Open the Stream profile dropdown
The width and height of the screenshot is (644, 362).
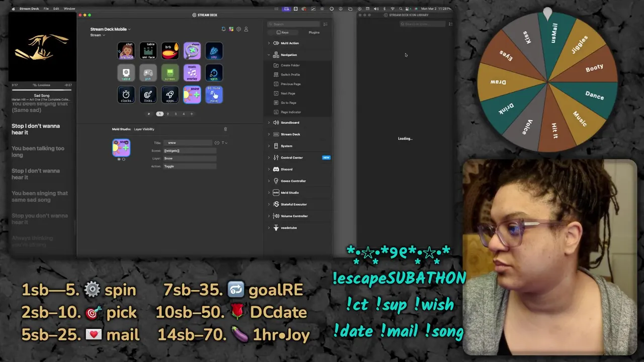point(98,35)
